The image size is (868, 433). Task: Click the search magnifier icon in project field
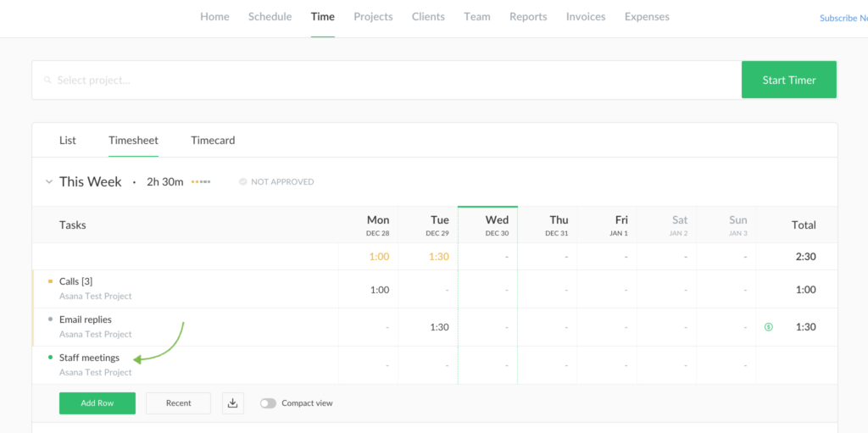[x=48, y=80]
